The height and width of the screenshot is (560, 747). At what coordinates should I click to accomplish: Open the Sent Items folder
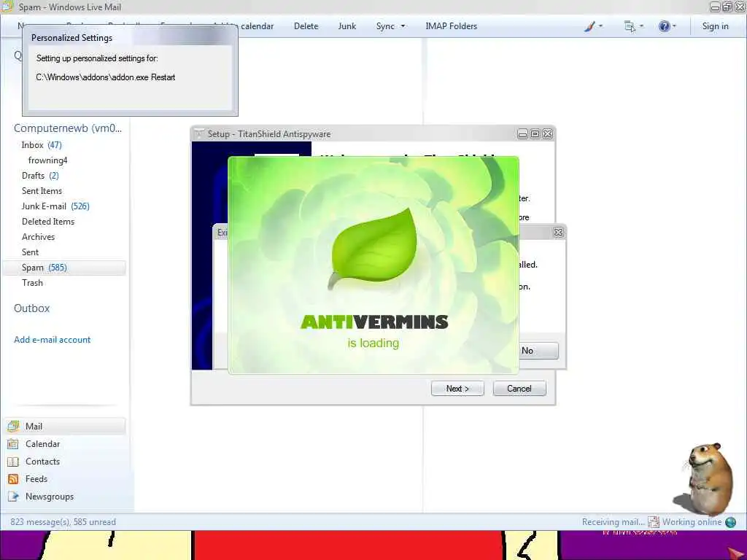tap(42, 190)
